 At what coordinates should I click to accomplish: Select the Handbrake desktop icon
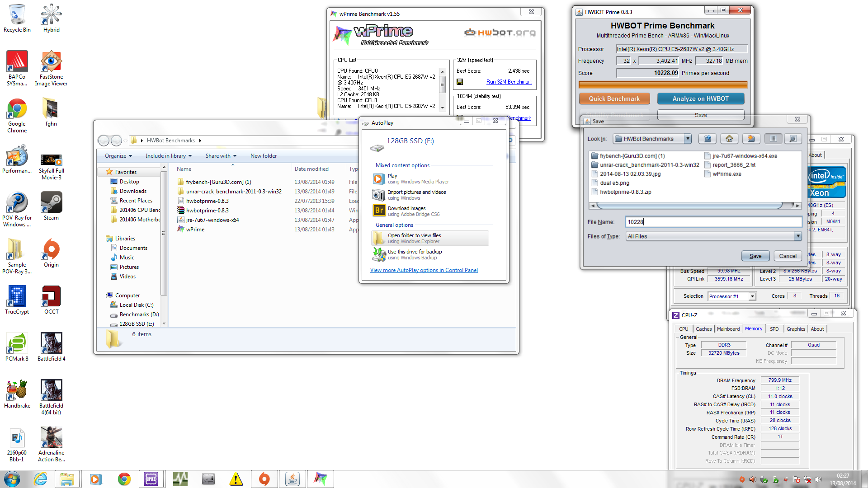click(17, 394)
